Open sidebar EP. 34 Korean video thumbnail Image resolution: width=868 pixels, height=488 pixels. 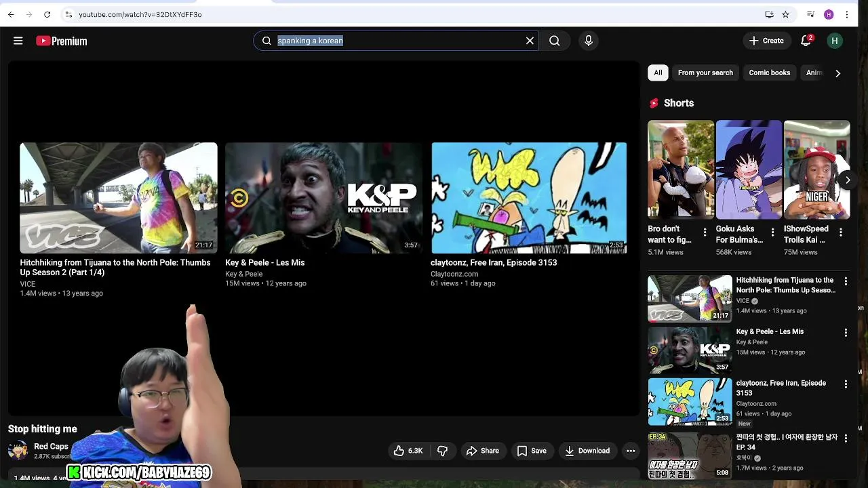pyautogui.click(x=690, y=455)
